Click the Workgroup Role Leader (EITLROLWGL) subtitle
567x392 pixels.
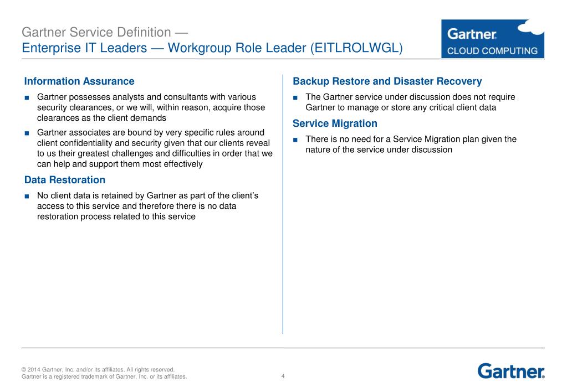pos(212,48)
